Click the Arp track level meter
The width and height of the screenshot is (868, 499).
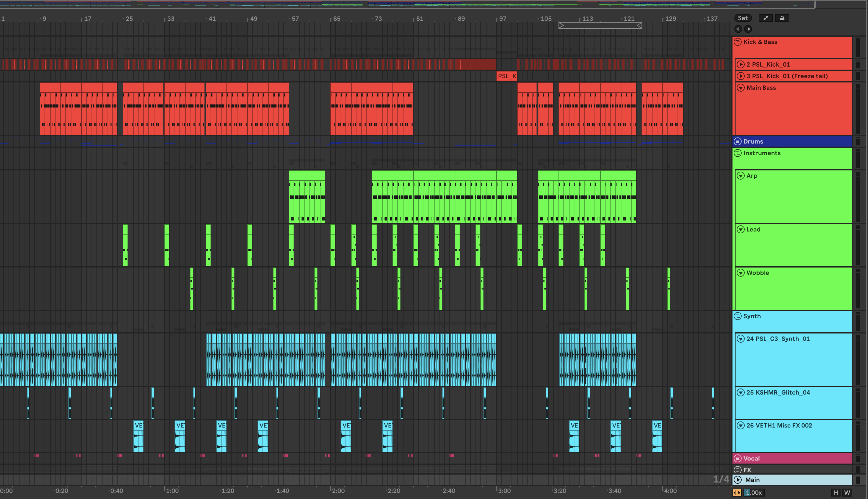coord(858,197)
